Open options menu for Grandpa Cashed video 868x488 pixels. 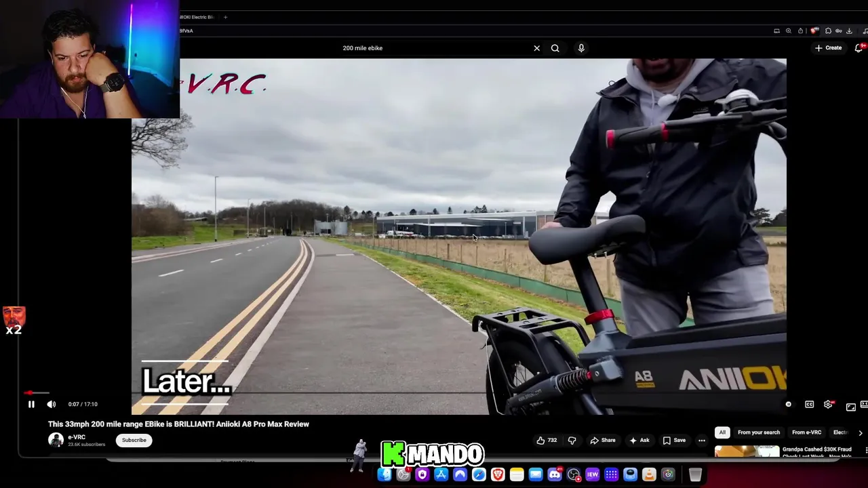[x=866, y=450]
